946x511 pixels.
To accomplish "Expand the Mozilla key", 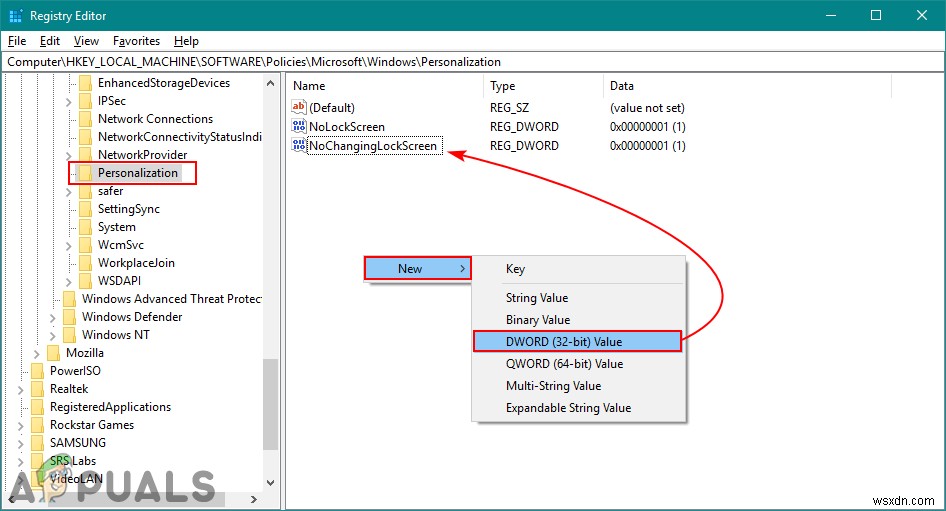I will [37, 354].
